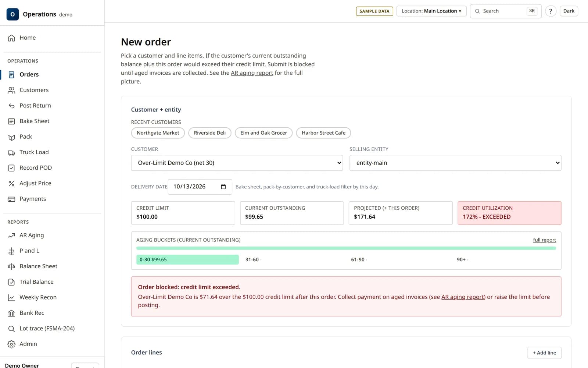Open Bake Sheet page
The width and height of the screenshot is (588, 368).
pyautogui.click(x=52, y=121)
